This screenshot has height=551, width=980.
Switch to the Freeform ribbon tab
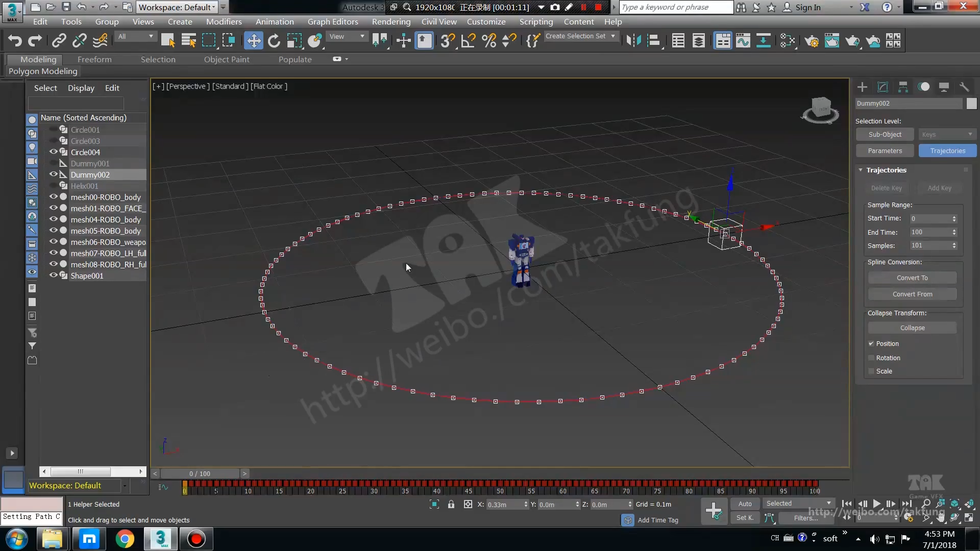[94, 60]
